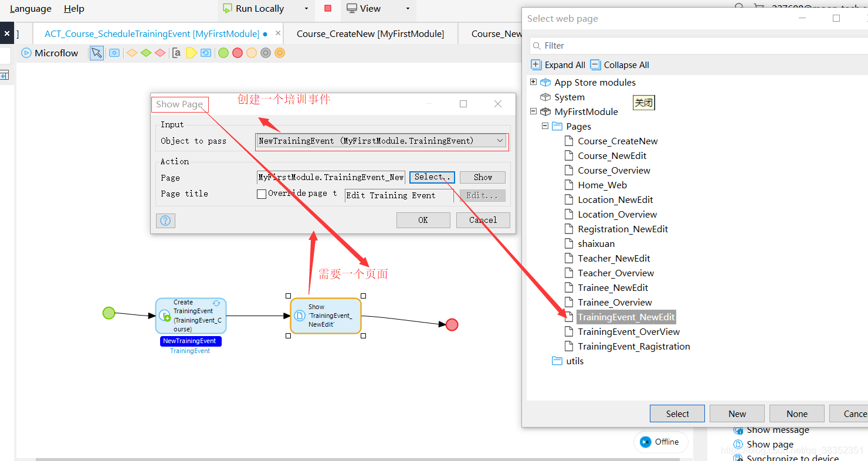868x461 pixels.
Task: Select the yellow parameter tool
Action: (x=192, y=53)
